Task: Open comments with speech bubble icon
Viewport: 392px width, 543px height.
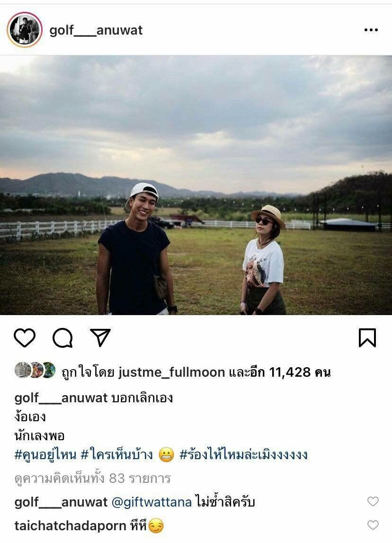Action: pos(62,338)
